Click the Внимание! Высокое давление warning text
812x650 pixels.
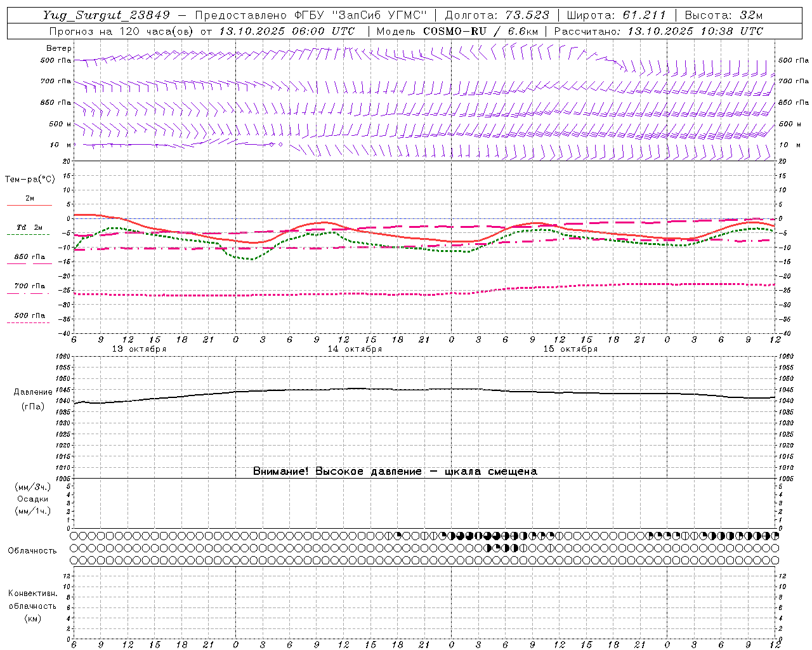coord(395,472)
